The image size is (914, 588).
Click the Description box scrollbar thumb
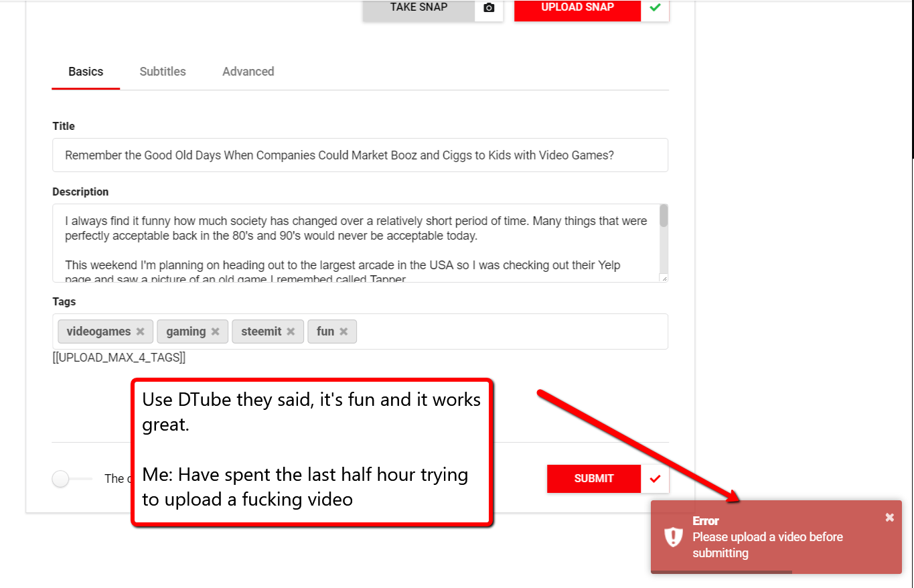click(664, 216)
